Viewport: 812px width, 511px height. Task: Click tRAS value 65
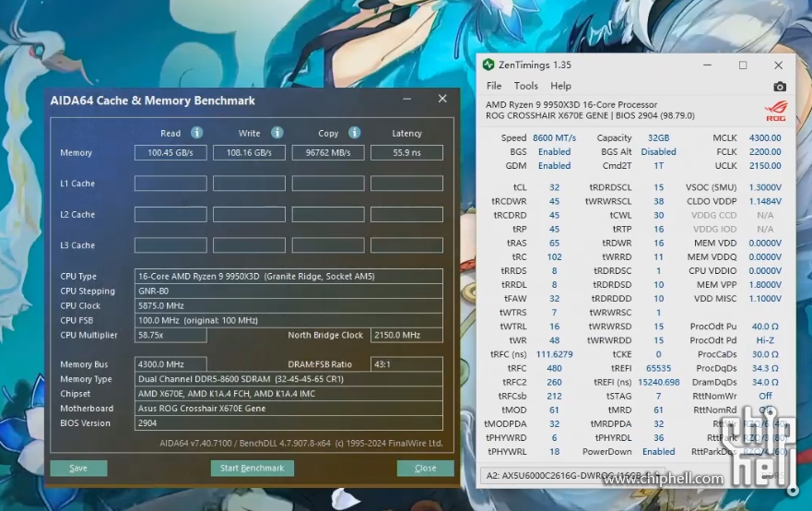554,244
